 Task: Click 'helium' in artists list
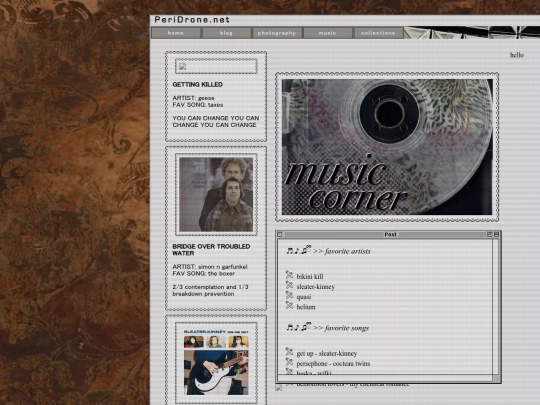click(306, 307)
